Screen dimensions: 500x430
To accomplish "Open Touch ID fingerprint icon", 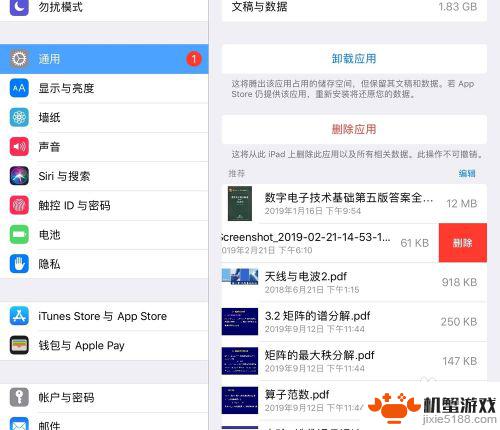I will tap(19, 205).
